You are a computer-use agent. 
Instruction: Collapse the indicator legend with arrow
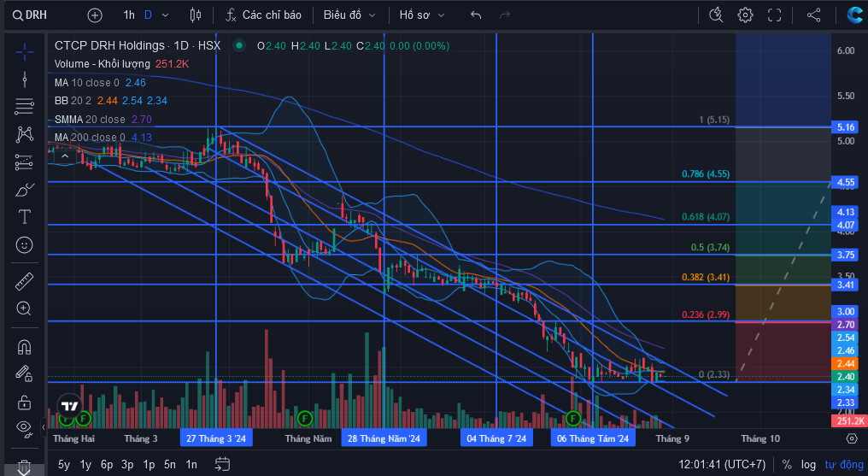pyautogui.click(x=65, y=156)
